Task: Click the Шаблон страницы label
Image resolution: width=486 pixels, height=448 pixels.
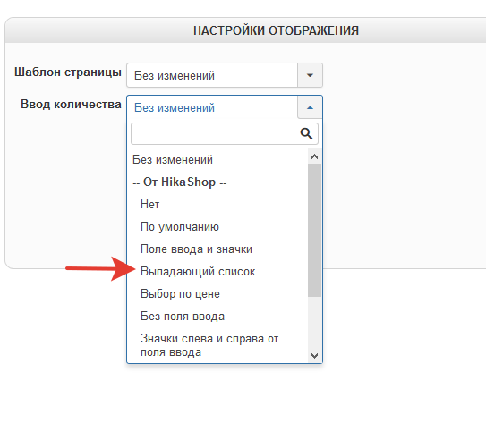Action: 68,72
